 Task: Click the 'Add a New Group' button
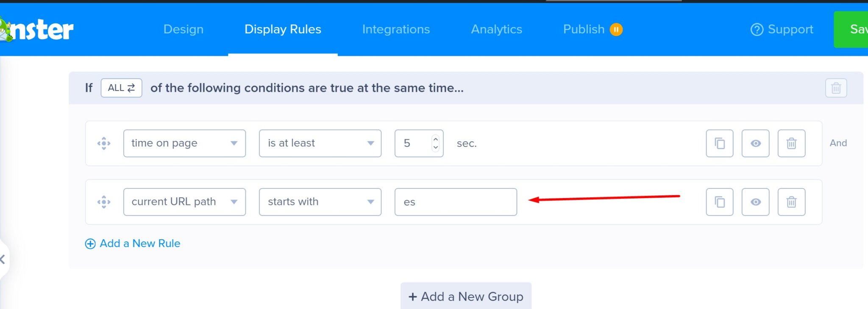[465, 296]
